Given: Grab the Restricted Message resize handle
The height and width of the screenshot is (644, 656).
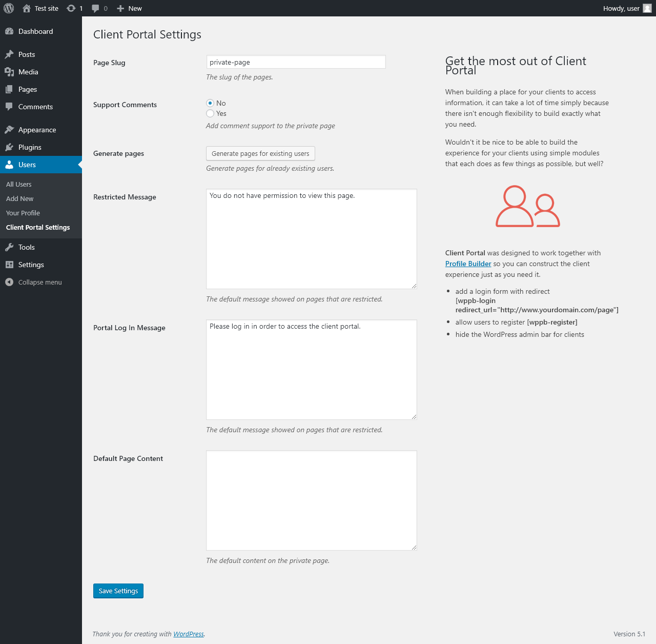Looking at the screenshot, I should pyautogui.click(x=414, y=286).
